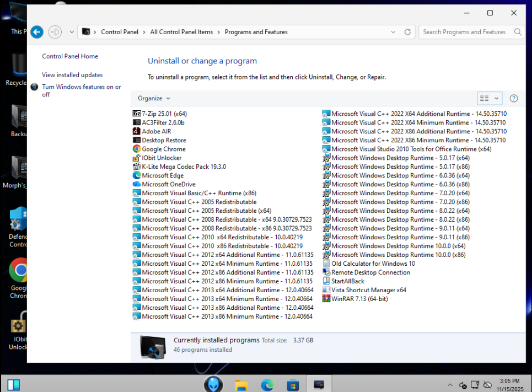Click the 7-Zip 25.01 program icon
Screen dimensions: 532x392
coord(137,114)
